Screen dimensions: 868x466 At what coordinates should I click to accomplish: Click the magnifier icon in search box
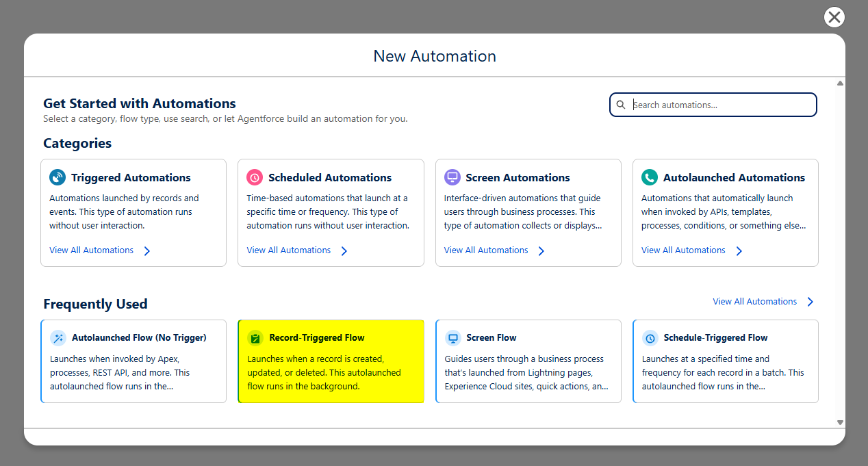[621, 105]
